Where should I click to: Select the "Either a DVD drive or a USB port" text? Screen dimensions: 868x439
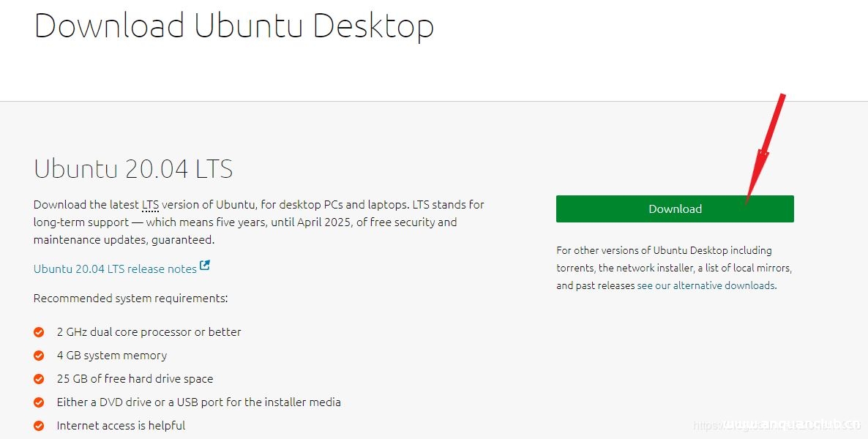(198, 402)
